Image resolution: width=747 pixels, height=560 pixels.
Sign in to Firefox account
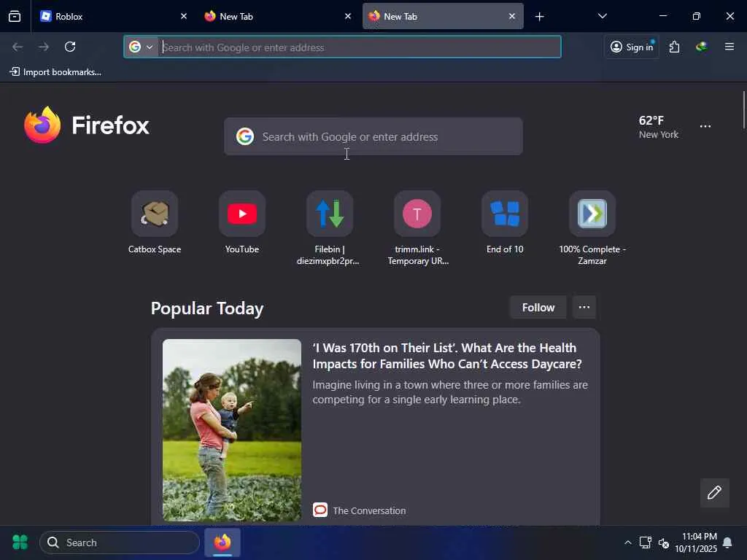coord(632,47)
